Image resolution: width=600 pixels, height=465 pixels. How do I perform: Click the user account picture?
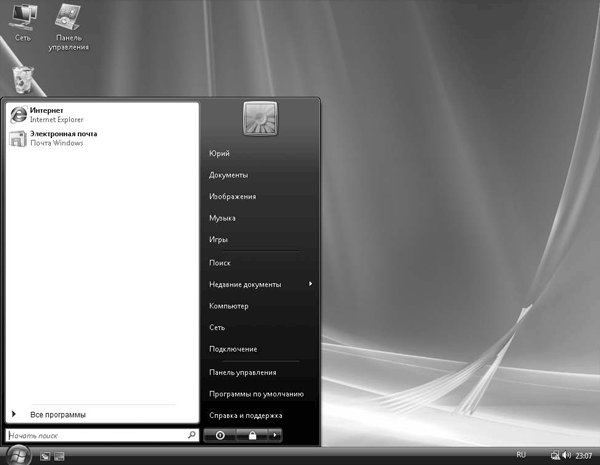click(x=260, y=119)
